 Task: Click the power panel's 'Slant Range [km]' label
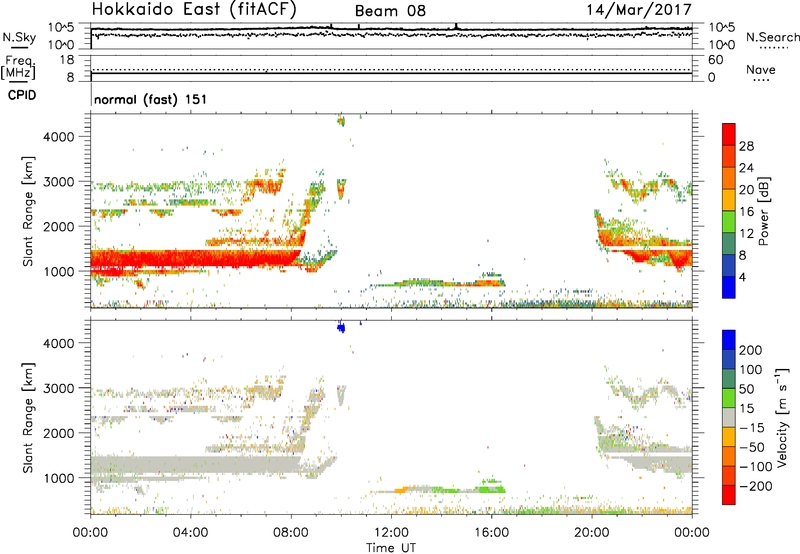click(28, 211)
